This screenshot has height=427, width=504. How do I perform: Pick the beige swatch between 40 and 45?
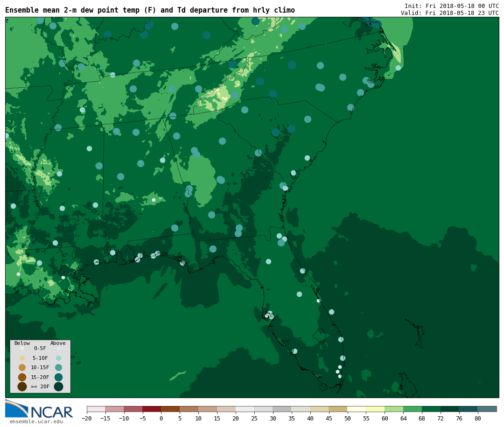320,409
